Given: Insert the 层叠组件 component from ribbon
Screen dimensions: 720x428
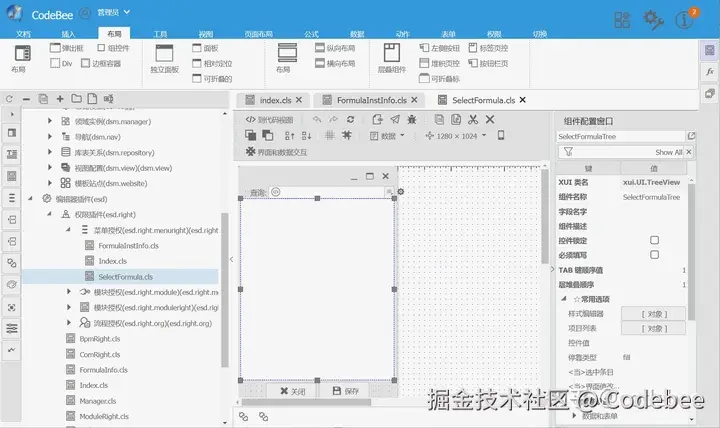Looking at the screenshot, I should (x=392, y=59).
